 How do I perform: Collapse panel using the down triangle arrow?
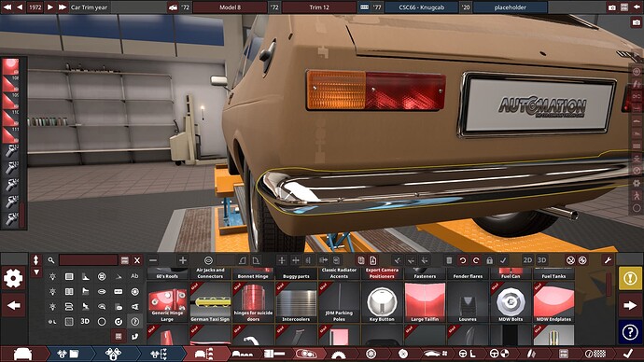36,272
